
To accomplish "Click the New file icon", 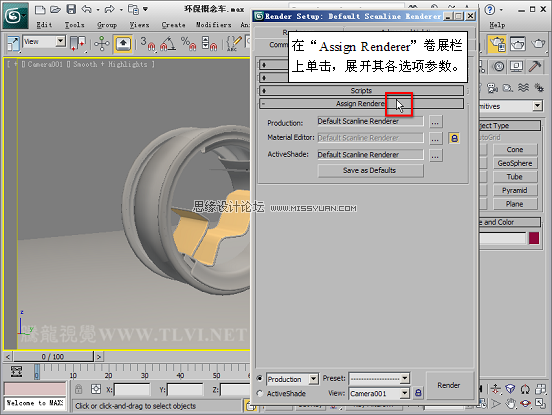I will (x=40, y=10).
